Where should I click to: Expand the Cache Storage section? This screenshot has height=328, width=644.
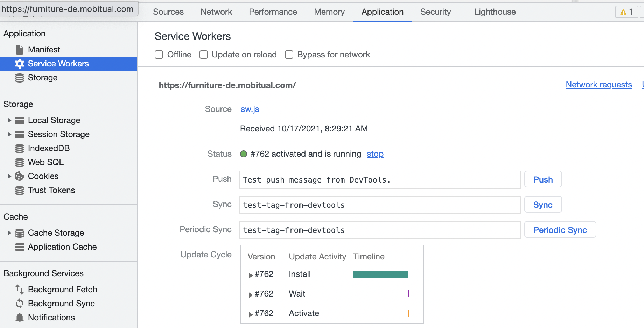9,233
